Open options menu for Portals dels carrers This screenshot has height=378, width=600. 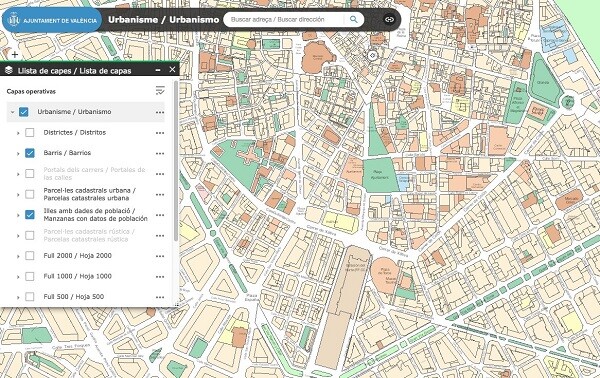160,174
